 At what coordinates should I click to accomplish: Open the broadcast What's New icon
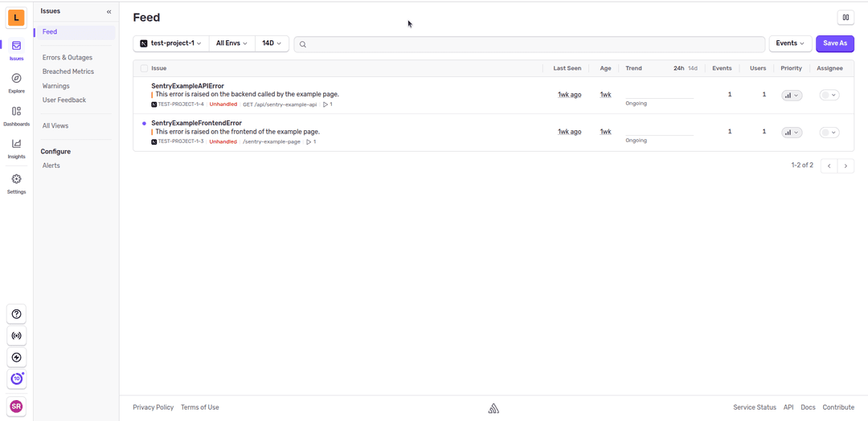point(16,336)
